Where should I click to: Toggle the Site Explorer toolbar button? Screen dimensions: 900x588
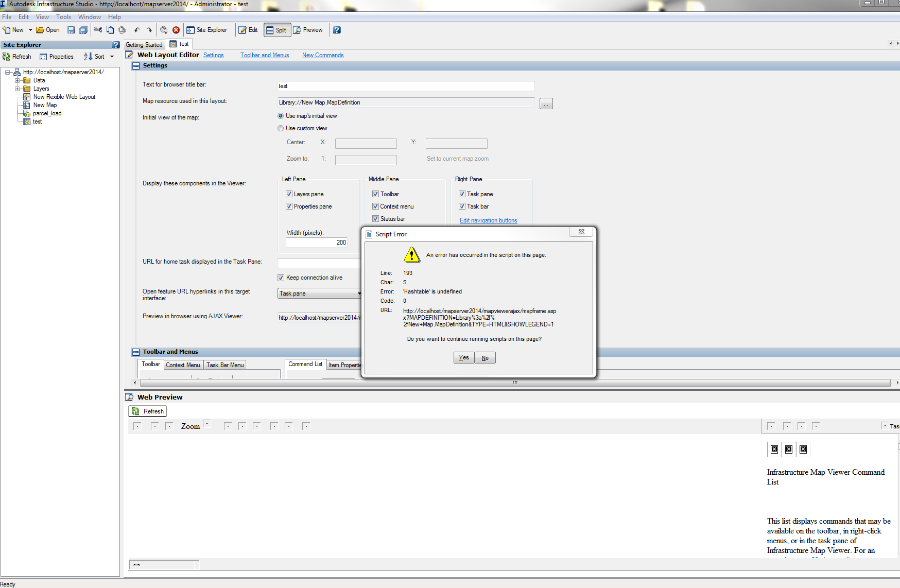[207, 30]
